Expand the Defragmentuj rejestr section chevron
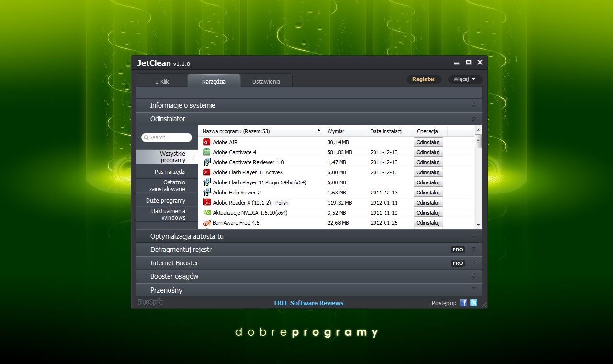Screen dimensions: 613x364 tap(474, 250)
